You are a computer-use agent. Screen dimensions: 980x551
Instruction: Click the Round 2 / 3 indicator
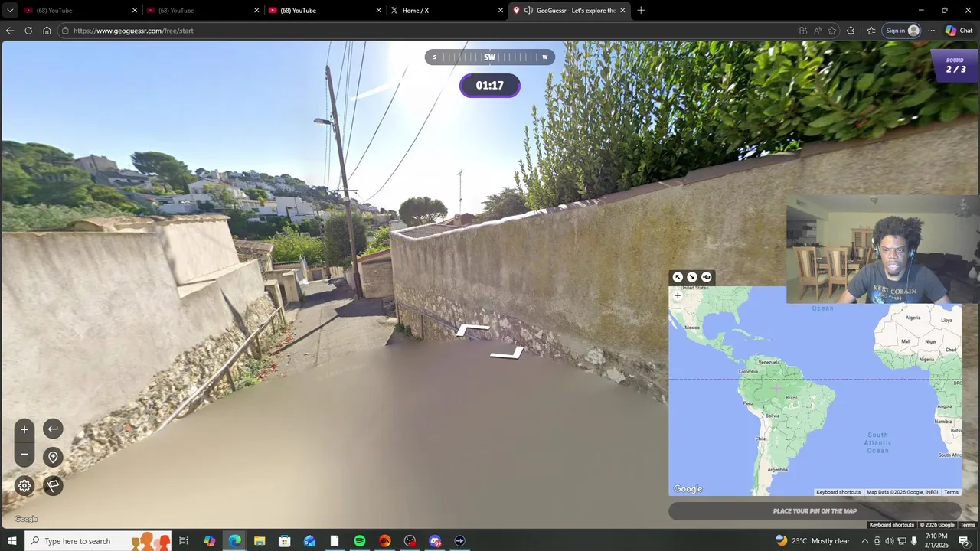click(955, 66)
